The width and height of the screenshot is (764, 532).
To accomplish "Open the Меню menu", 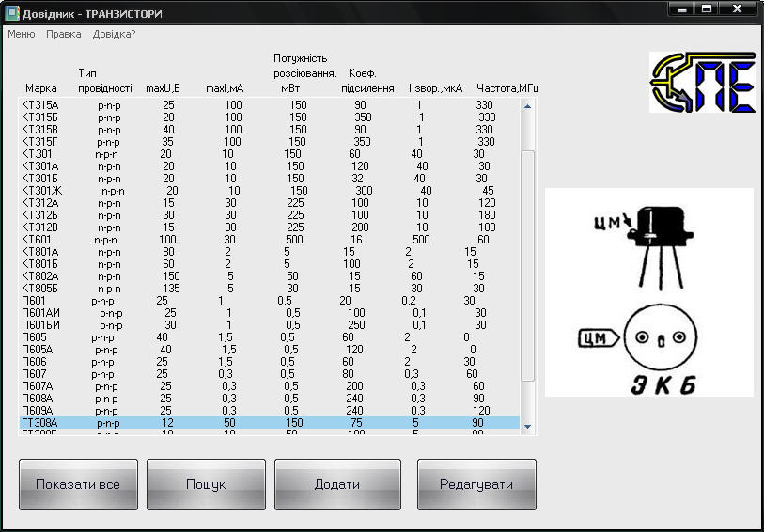I will (x=22, y=34).
